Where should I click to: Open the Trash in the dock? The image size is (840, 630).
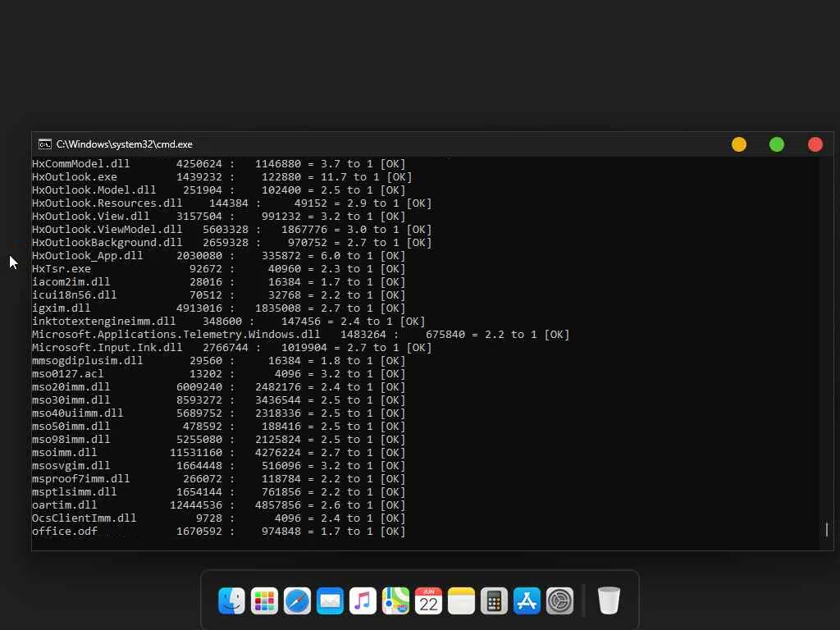pos(609,600)
